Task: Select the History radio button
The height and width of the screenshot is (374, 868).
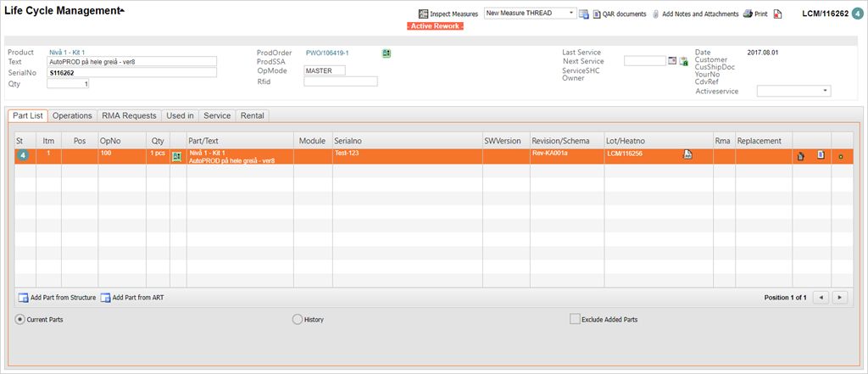Action: click(297, 320)
